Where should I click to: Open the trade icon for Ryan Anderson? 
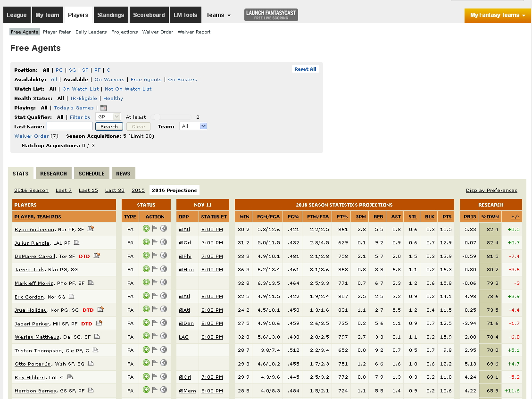point(164,229)
